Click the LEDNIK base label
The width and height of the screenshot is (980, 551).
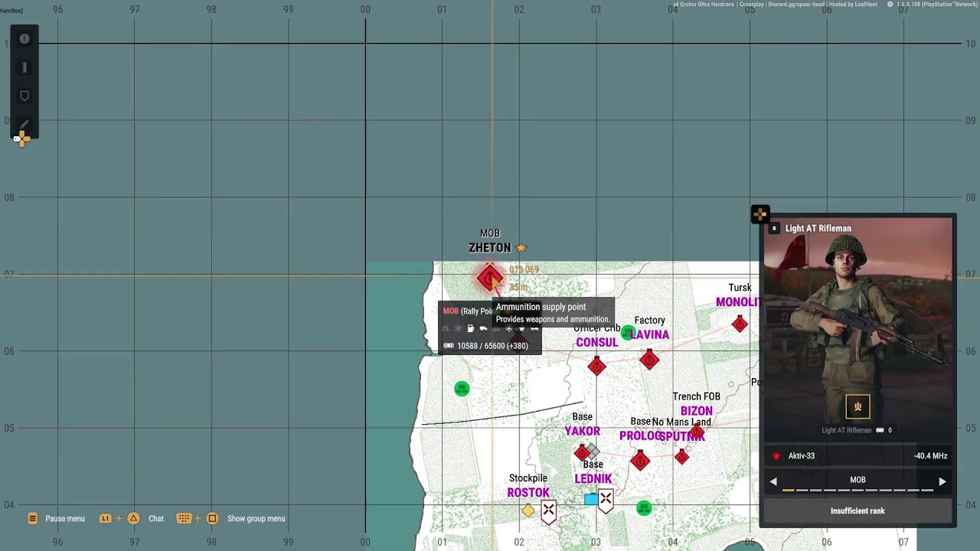coord(593,479)
